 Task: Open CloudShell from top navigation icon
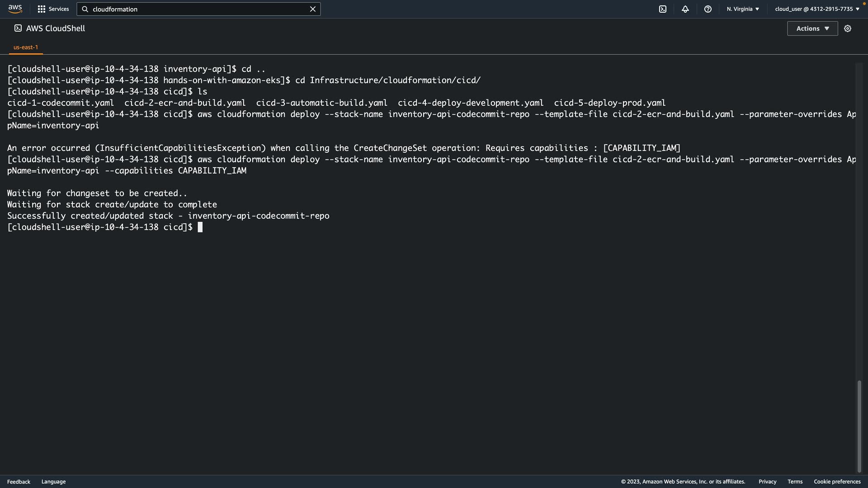pyautogui.click(x=663, y=9)
